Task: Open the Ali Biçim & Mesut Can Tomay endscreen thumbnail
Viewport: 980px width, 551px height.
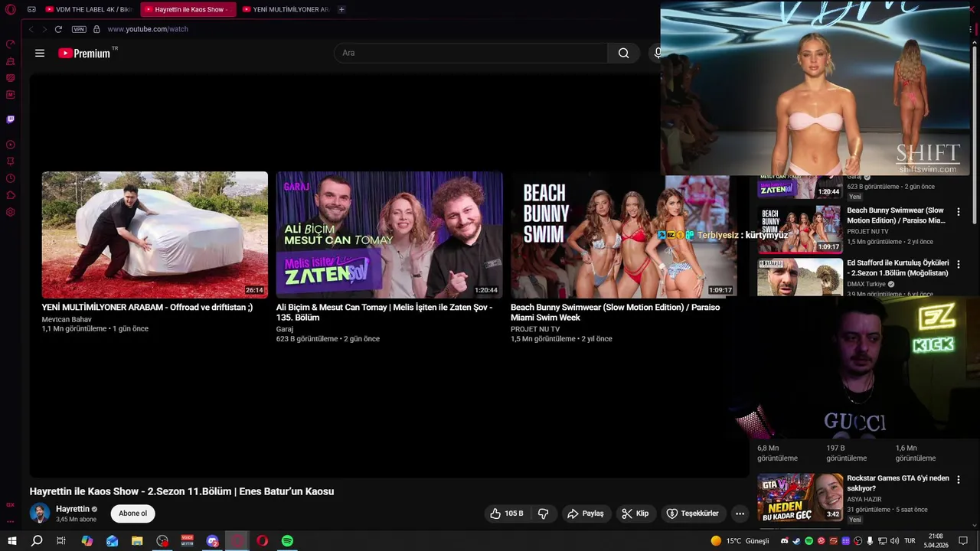Action: [x=389, y=234]
